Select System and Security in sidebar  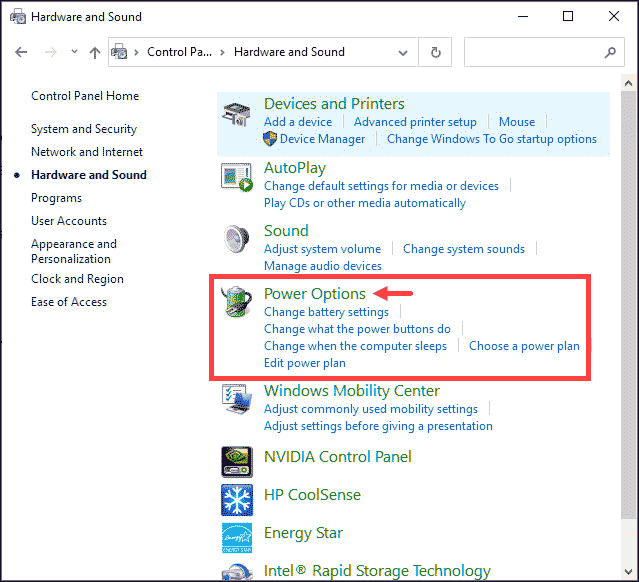coord(83,129)
